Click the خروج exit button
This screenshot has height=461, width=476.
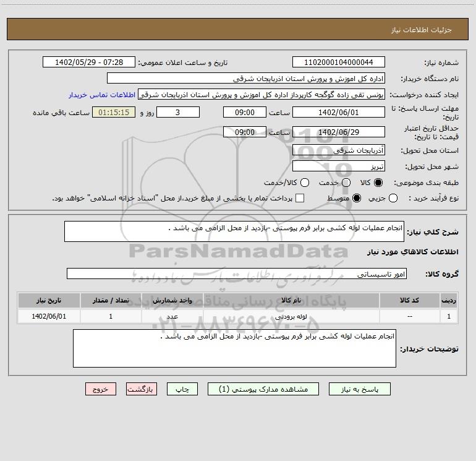[101, 389]
